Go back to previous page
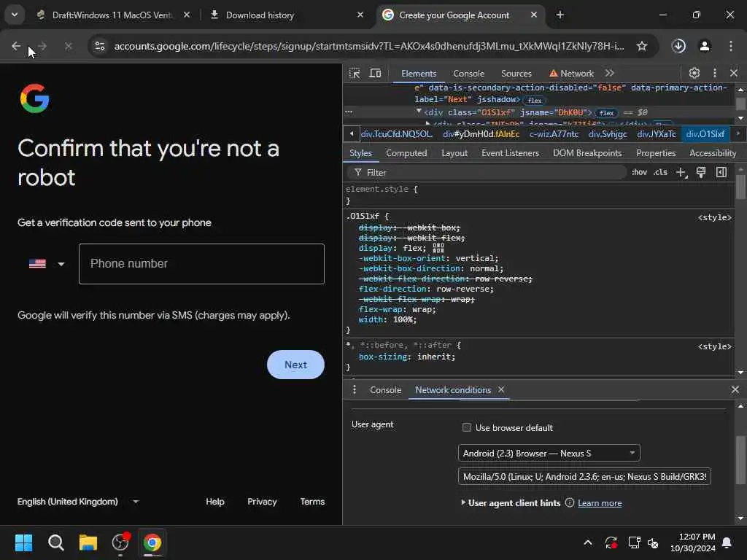Image resolution: width=747 pixels, height=560 pixels. (x=16, y=46)
